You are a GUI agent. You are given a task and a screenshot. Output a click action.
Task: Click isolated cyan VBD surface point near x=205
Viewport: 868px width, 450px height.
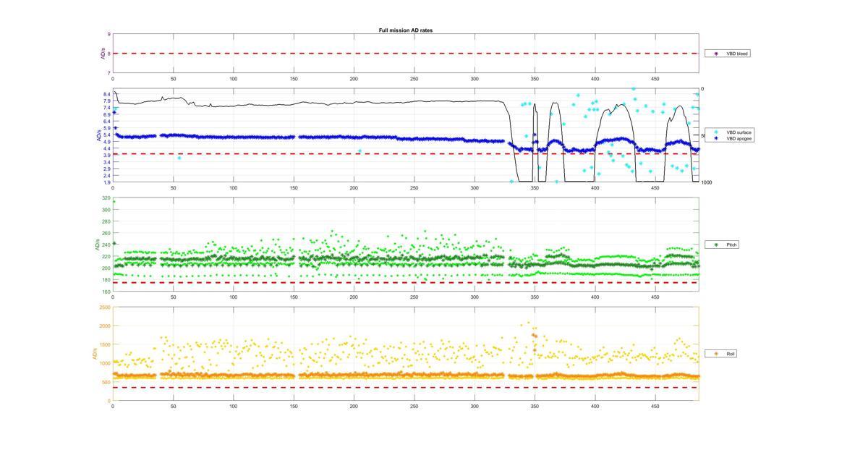coord(359,150)
